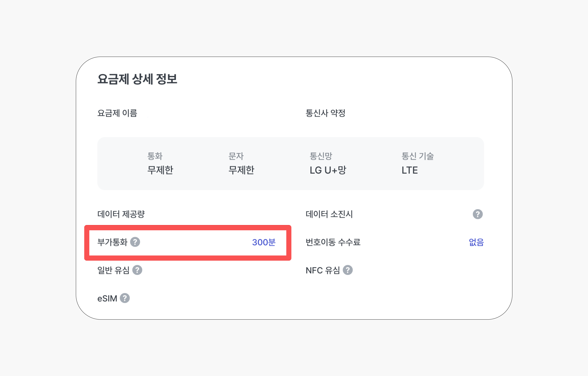This screenshot has height=376, width=588.
Task: Click 무제한 under 문자
Action: click(x=241, y=170)
